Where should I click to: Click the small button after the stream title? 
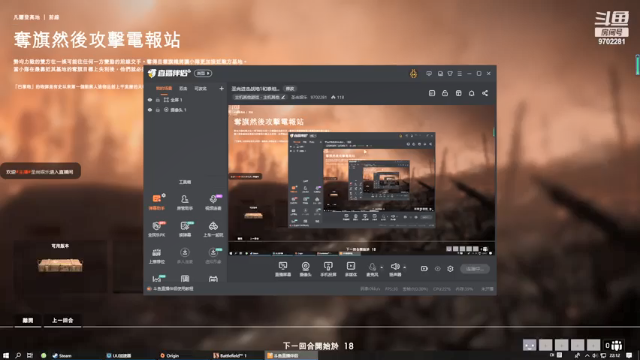tap(290, 89)
